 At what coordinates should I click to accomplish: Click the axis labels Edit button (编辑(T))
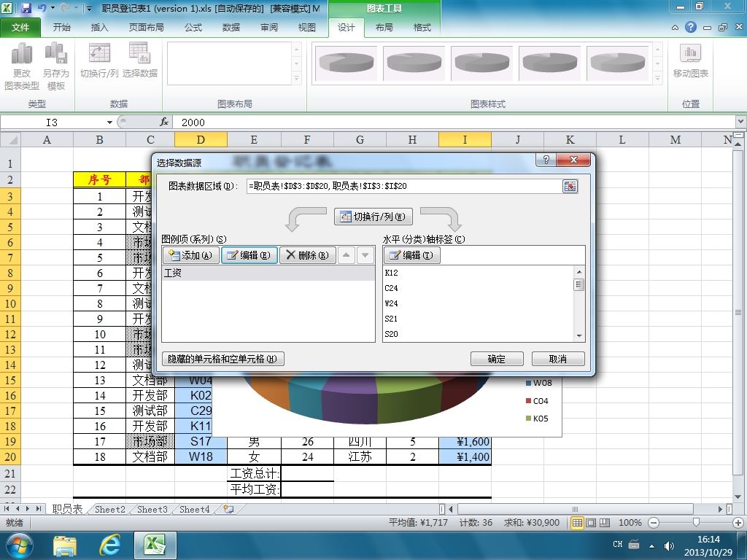coord(412,255)
